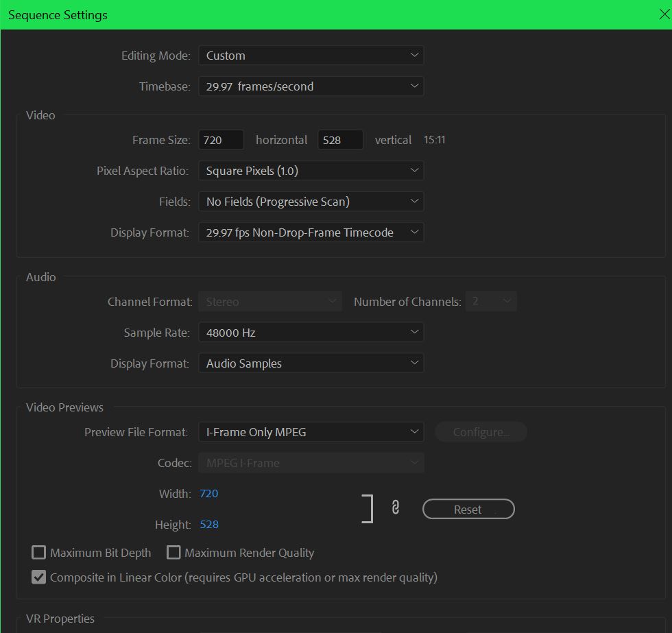This screenshot has width=672, height=633.
Task: Uncheck Composite in Linear Color
Action: click(x=39, y=577)
